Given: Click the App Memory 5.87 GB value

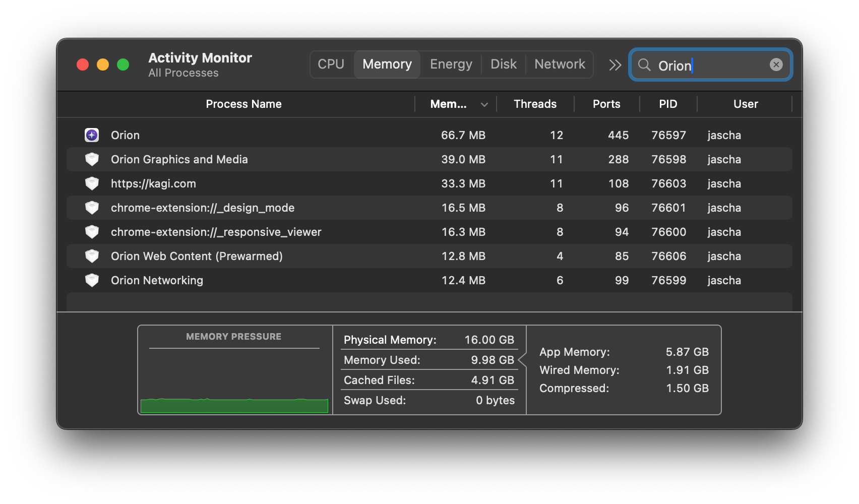Looking at the screenshot, I should click(x=687, y=352).
